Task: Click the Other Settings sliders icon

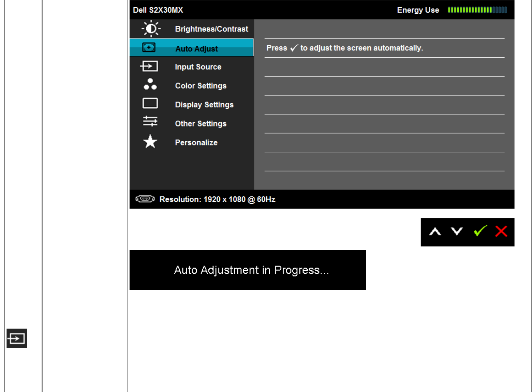Action: 150,121
